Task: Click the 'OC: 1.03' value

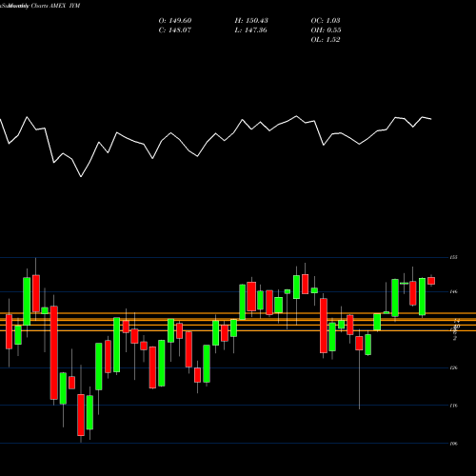Action: tap(326, 21)
